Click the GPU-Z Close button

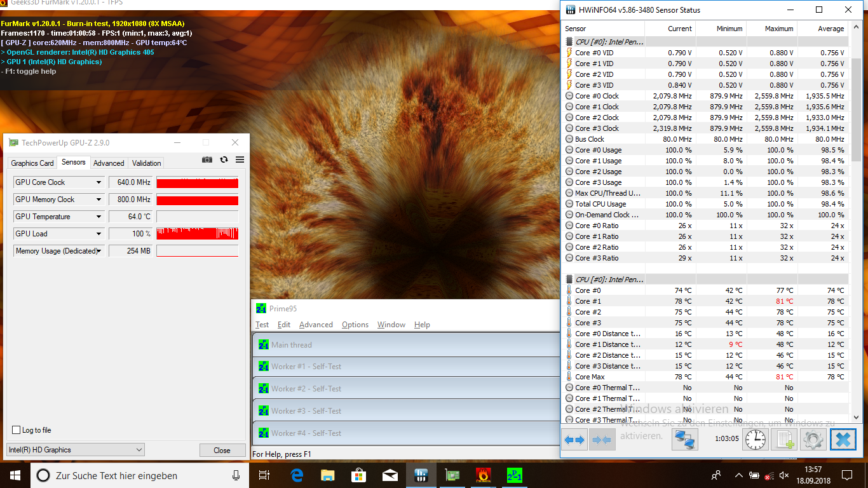(222, 450)
